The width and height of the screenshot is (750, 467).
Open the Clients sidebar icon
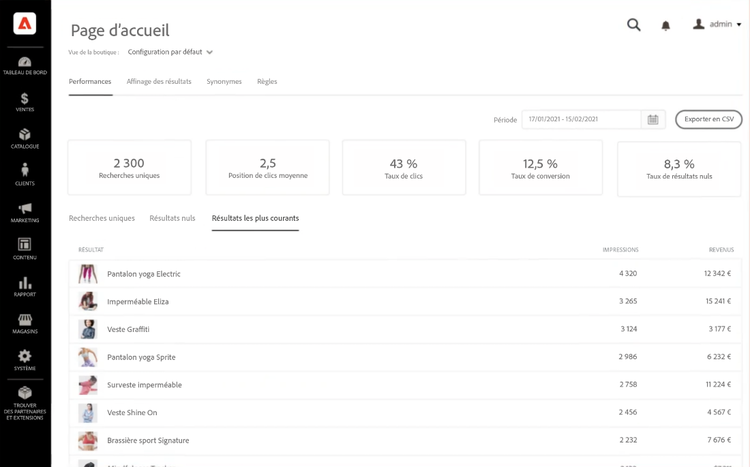pyautogui.click(x=25, y=172)
